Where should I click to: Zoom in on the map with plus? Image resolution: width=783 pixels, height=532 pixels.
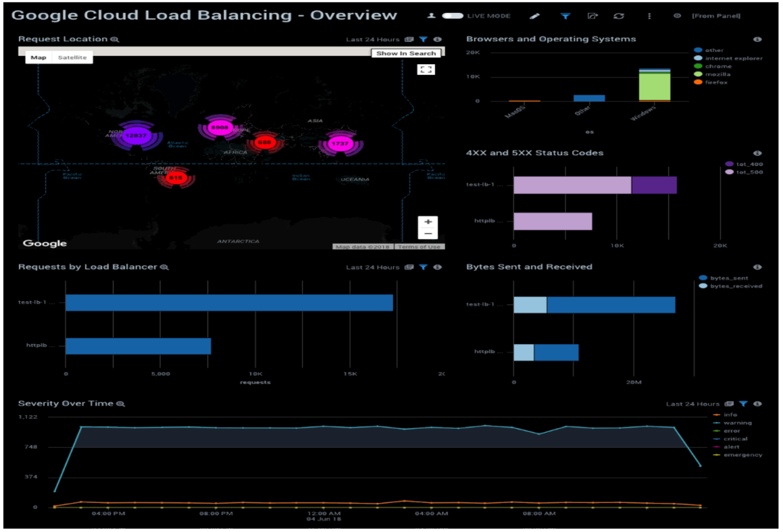click(428, 222)
